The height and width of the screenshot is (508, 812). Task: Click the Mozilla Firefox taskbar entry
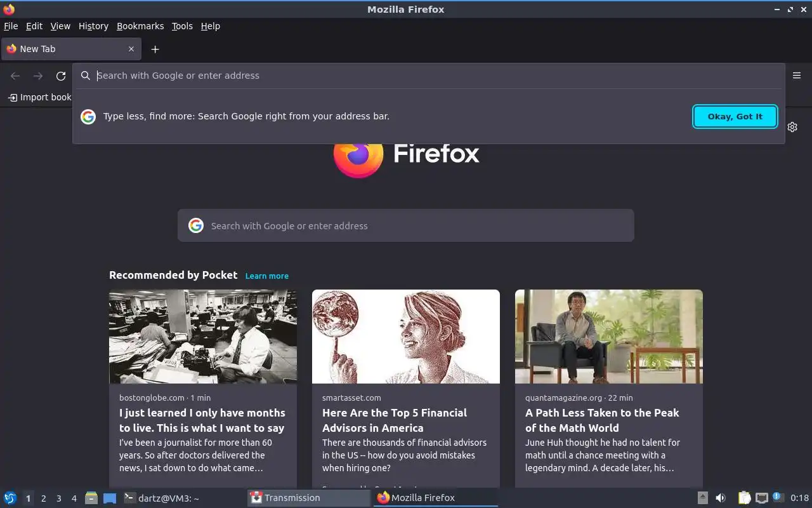[436, 498]
